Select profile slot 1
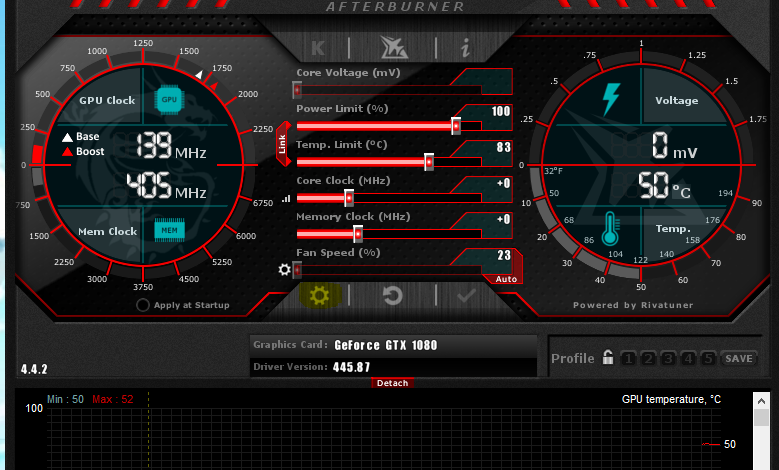The height and width of the screenshot is (470, 779). (x=628, y=358)
